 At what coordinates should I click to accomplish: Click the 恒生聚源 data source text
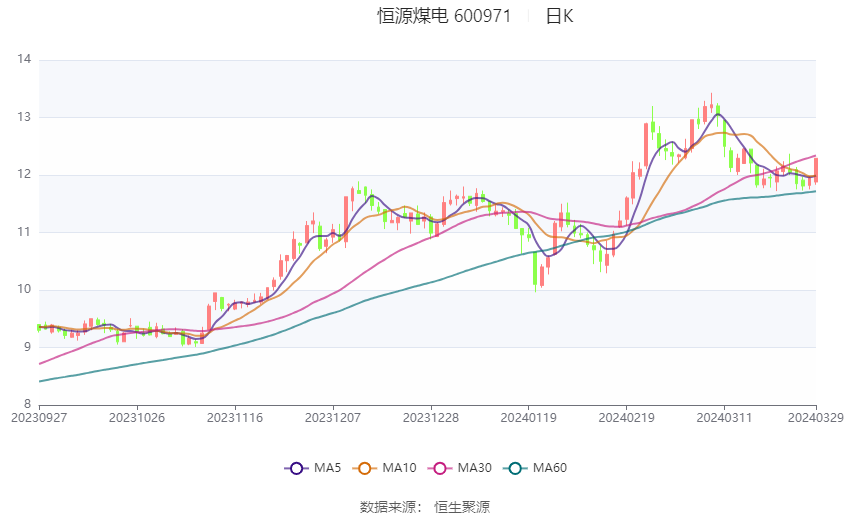coord(462,507)
